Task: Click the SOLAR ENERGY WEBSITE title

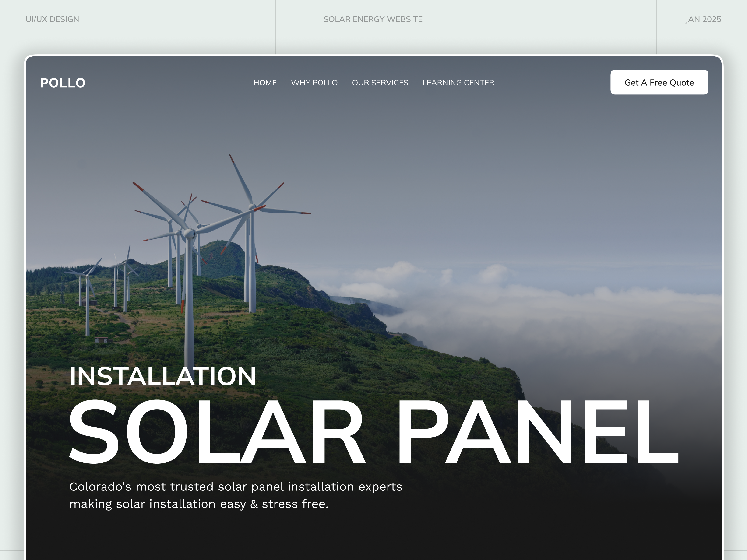Action: click(373, 19)
